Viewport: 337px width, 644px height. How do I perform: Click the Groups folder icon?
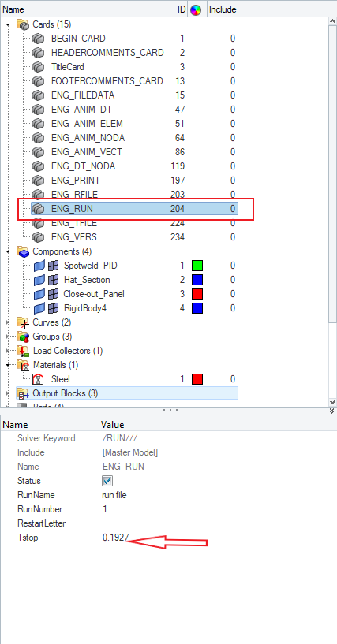[x=23, y=337]
